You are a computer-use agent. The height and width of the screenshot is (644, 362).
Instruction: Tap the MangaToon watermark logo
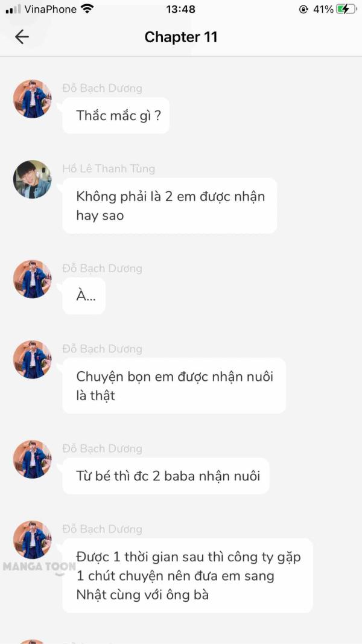[39, 567]
